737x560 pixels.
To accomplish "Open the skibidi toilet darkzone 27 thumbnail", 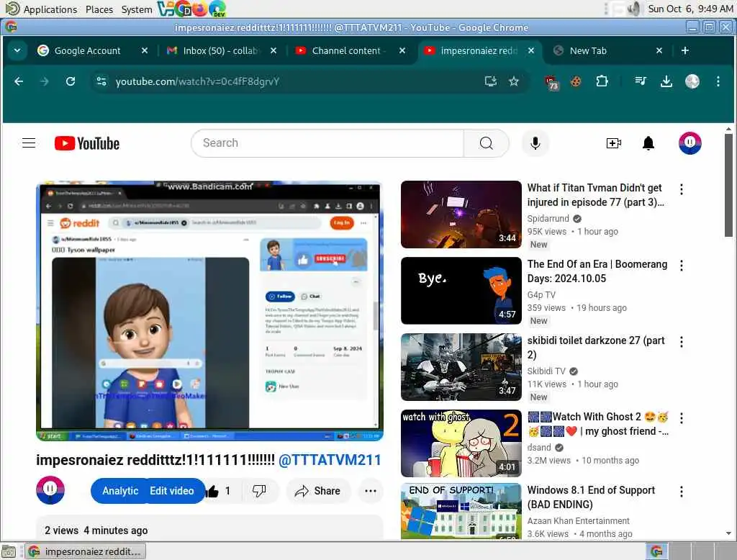I will click(x=461, y=367).
